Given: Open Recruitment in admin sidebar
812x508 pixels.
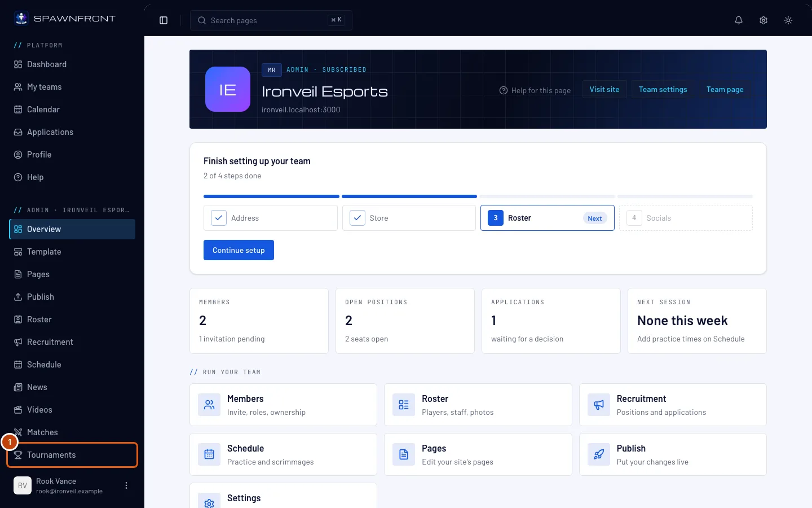Looking at the screenshot, I should [x=72, y=342].
